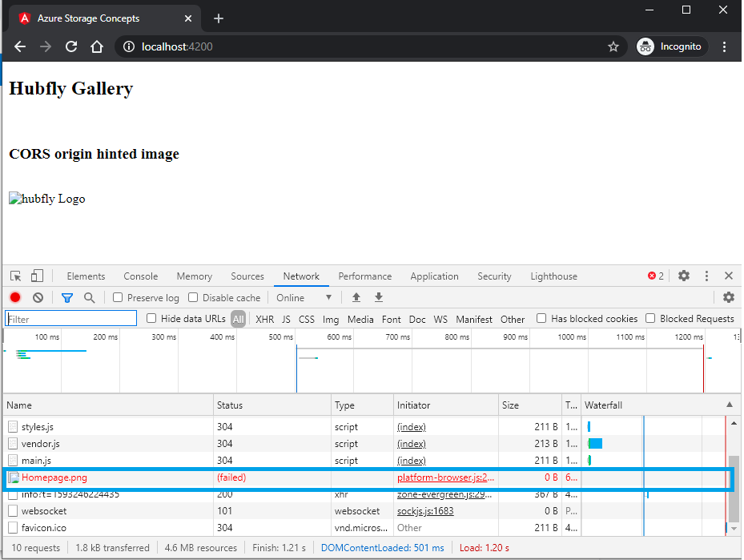Check the Hide data URLs option
This screenshot has width=744, height=560.
[x=151, y=318]
